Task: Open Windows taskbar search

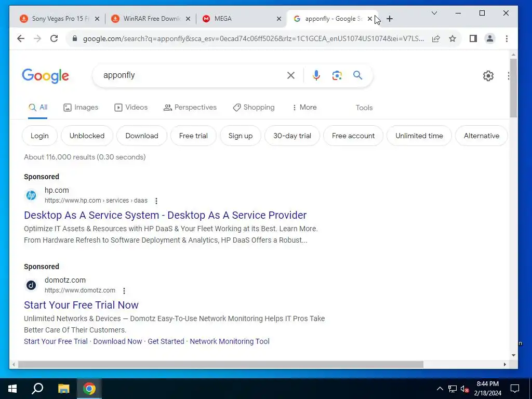Action: pyautogui.click(x=37, y=389)
